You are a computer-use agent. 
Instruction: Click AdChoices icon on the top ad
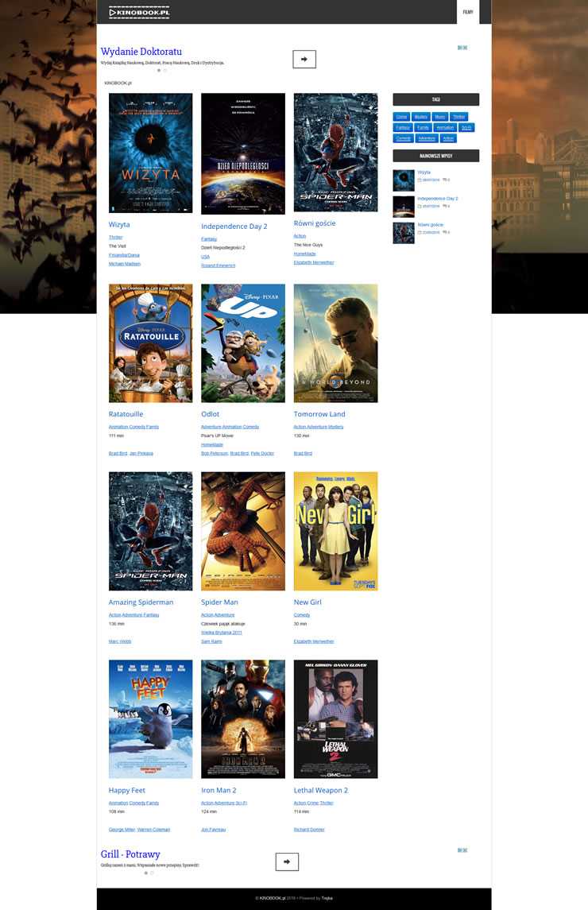point(462,48)
